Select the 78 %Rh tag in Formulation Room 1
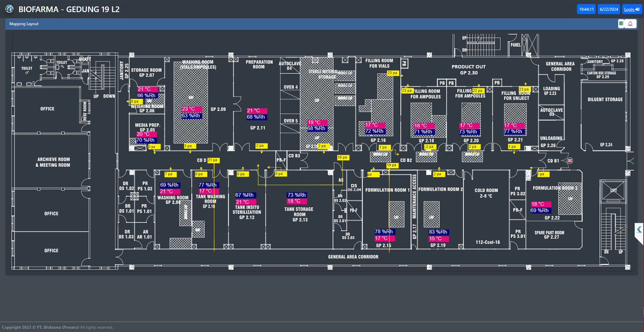 click(x=384, y=232)
